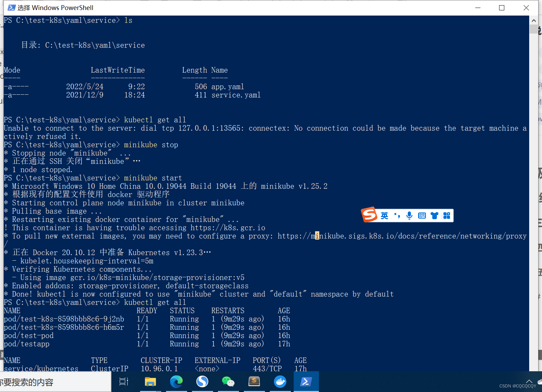Open Sublime Text from the taskbar
Screen dimensions: 542x392
pos(254,381)
